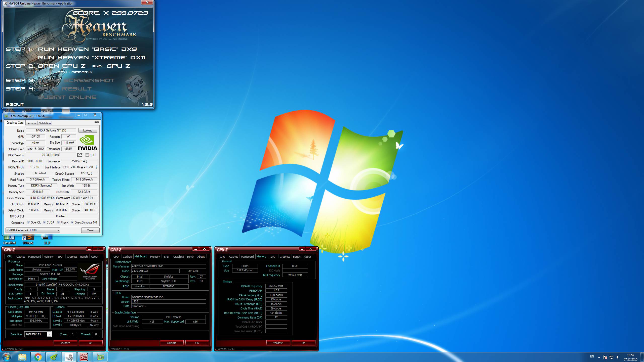Click the GPU-Z screenshot camera icon
This screenshot has height=362, width=644.
point(97,122)
